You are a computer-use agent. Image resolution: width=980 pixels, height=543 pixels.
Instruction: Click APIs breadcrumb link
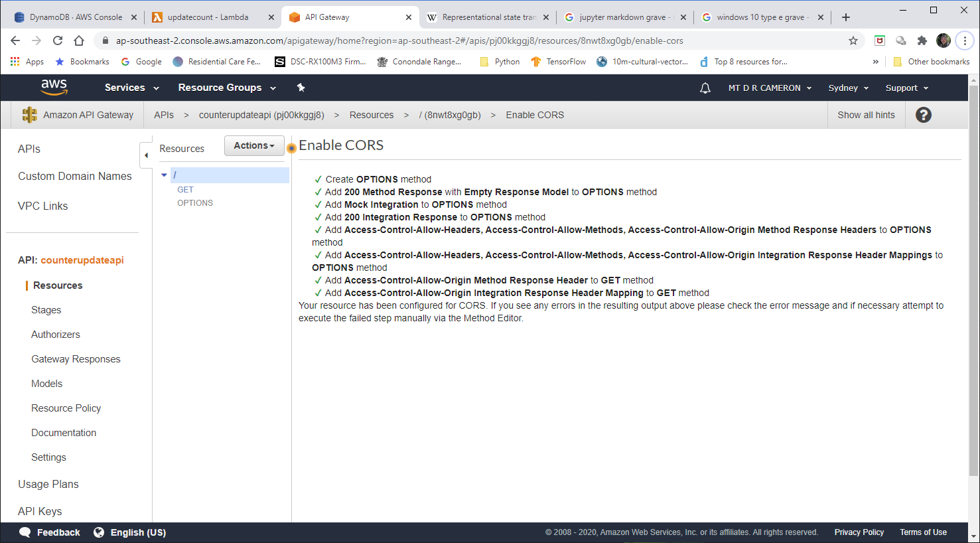[x=164, y=115]
